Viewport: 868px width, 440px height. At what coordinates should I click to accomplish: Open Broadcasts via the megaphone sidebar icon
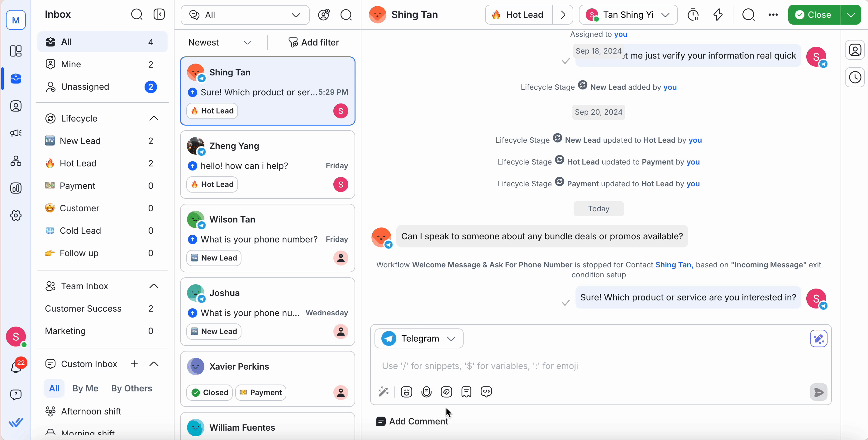click(x=16, y=133)
